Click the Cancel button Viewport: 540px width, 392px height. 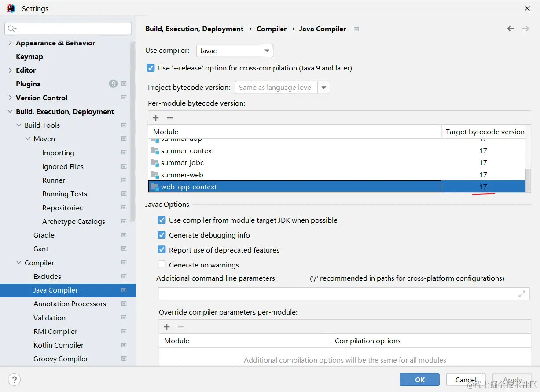466,380
